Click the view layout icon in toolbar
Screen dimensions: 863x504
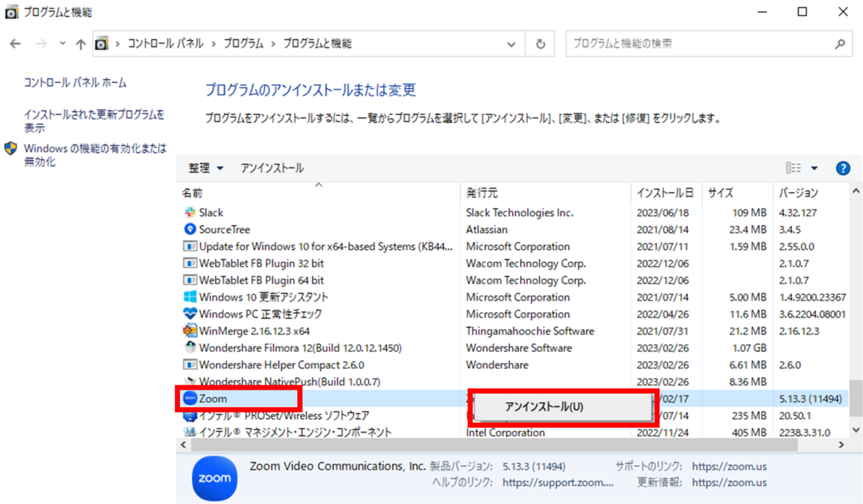794,168
